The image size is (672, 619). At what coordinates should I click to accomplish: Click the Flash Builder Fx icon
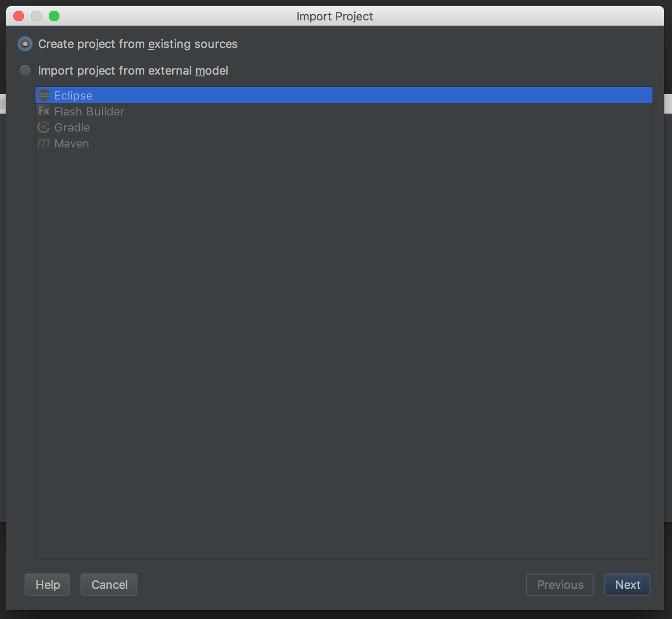point(44,111)
